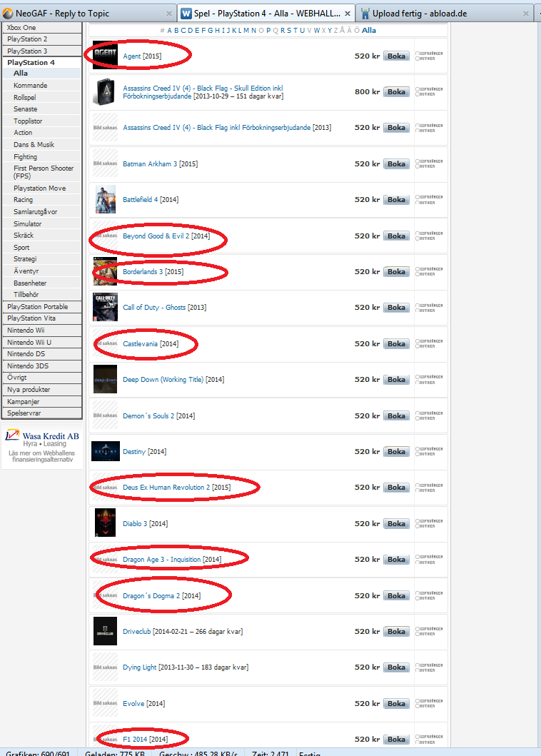
Task: Tick the BUTIKER checkbox in the Battlefield 4 row
Action: [x=418, y=202]
